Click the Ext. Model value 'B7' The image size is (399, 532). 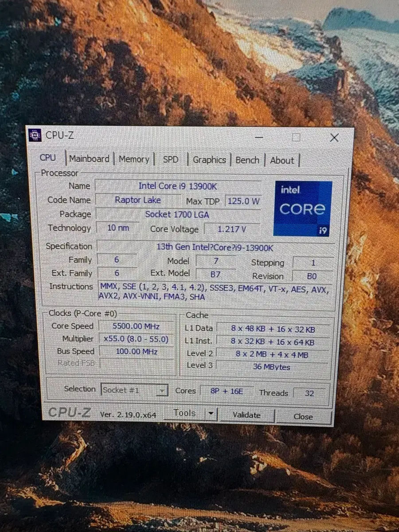(215, 274)
